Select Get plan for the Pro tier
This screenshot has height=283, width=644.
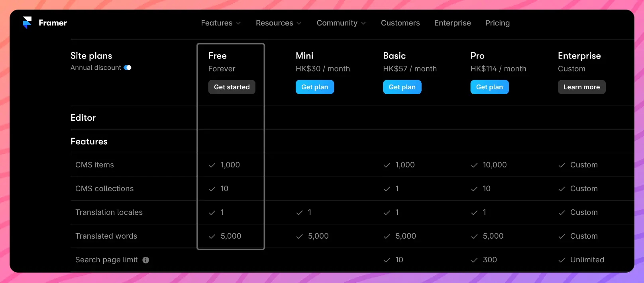pyautogui.click(x=489, y=87)
